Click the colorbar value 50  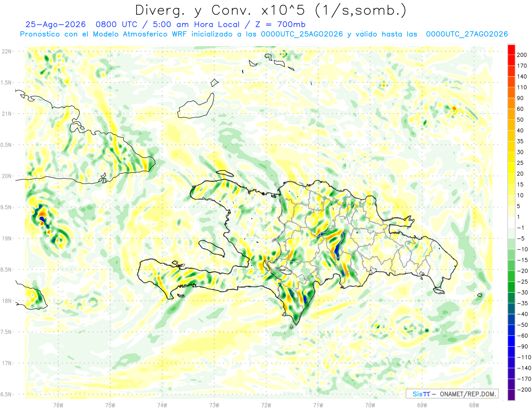point(520,120)
